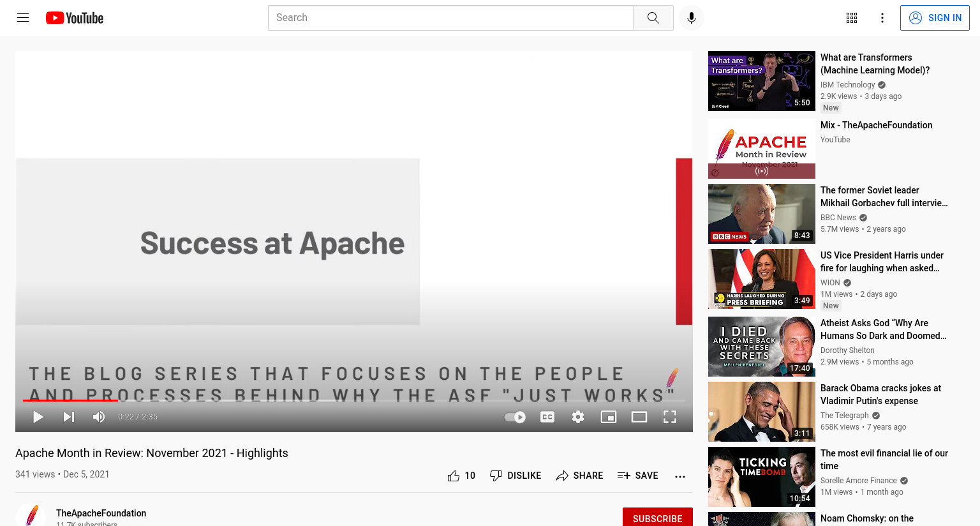980x526 pixels.
Task: Open 'US Vice President Harris' video title
Action: click(x=882, y=262)
